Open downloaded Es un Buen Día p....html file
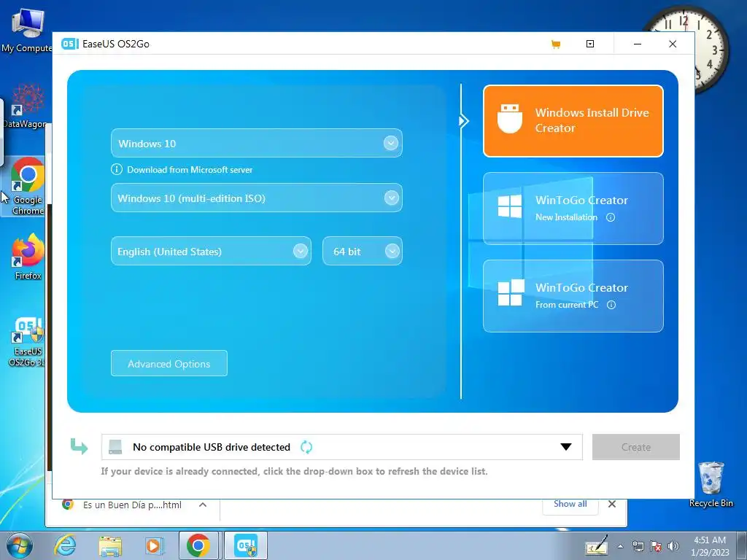The height and width of the screenshot is (560, 747). pos(131,505)
